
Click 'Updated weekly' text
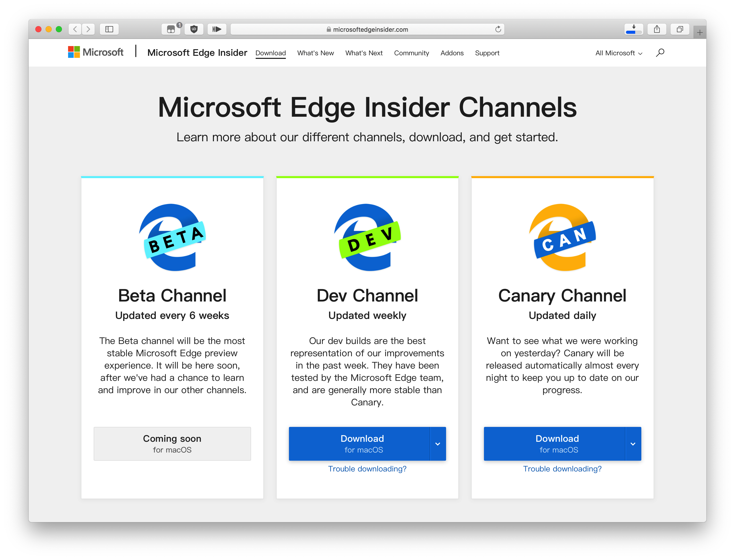[367, 315]
